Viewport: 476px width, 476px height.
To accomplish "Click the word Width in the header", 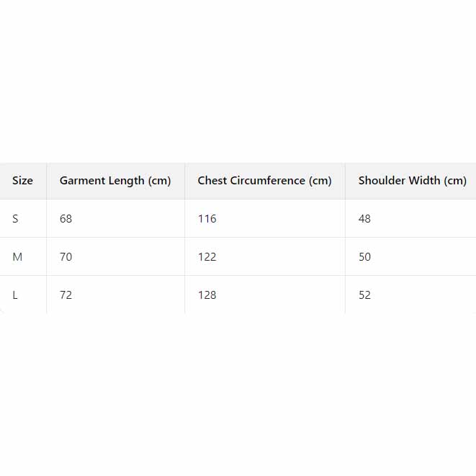I will click(x=424, y=181).
